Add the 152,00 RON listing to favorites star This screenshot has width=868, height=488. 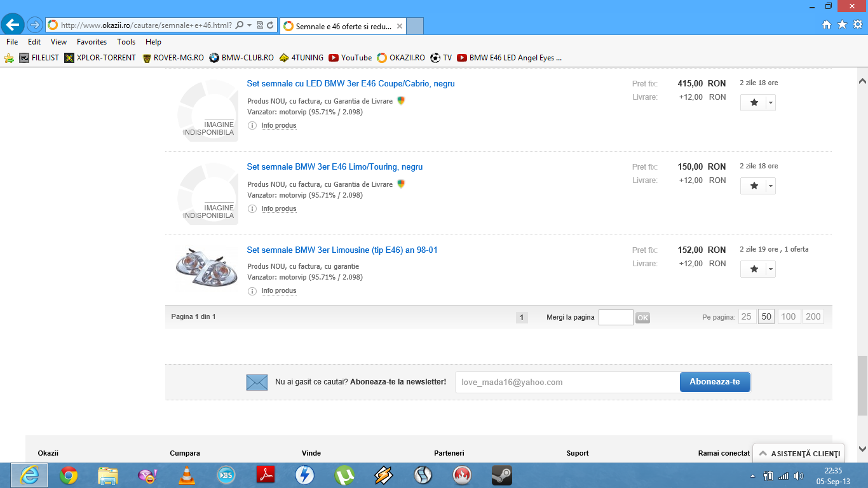point(754,269)
